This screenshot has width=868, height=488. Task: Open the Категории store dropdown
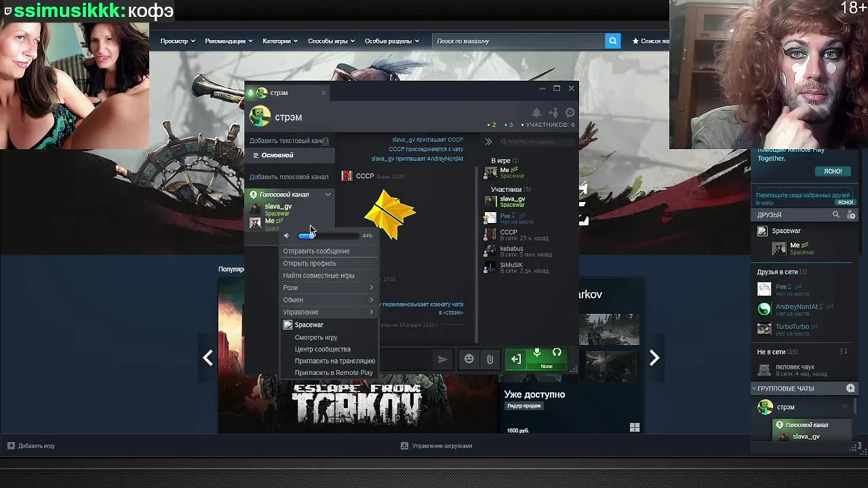point(280,41)
